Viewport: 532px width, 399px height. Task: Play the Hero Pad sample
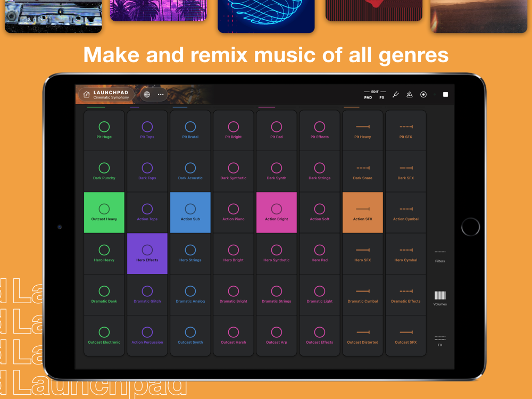click(320, 253)
